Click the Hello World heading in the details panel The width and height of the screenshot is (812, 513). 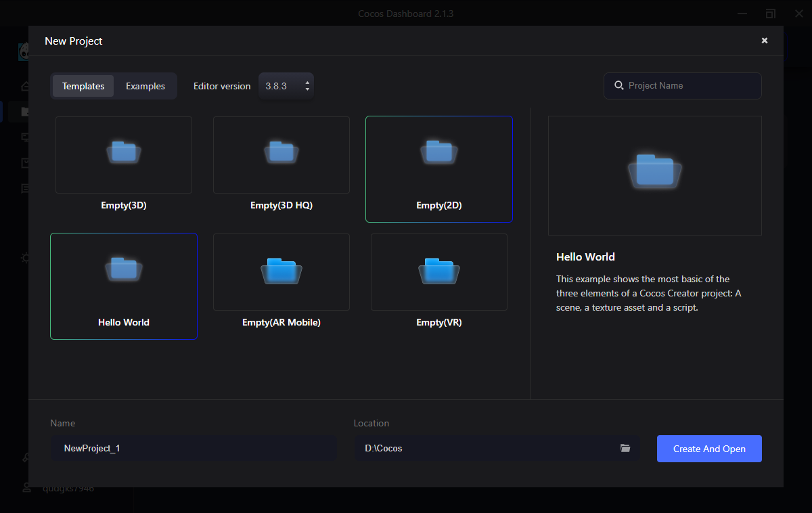point(585,257)
